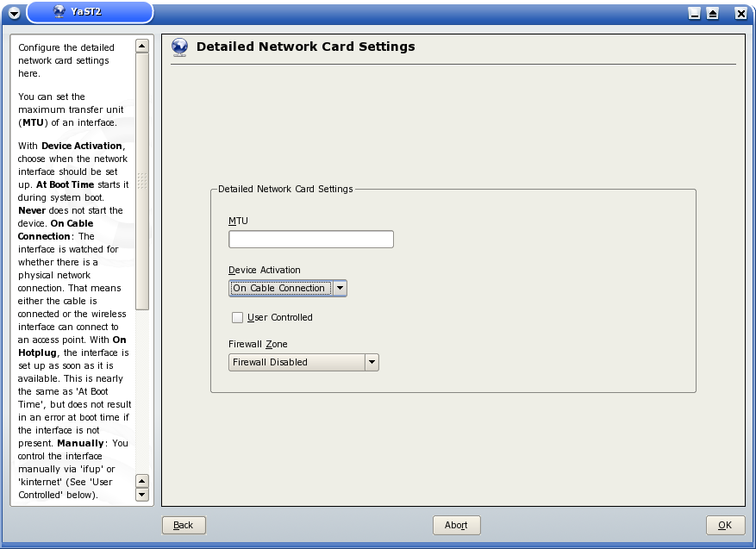Screen dimensions: 756x549
Task: Click the help panel scrollbar thumb
Action: (x=142, y=181)
